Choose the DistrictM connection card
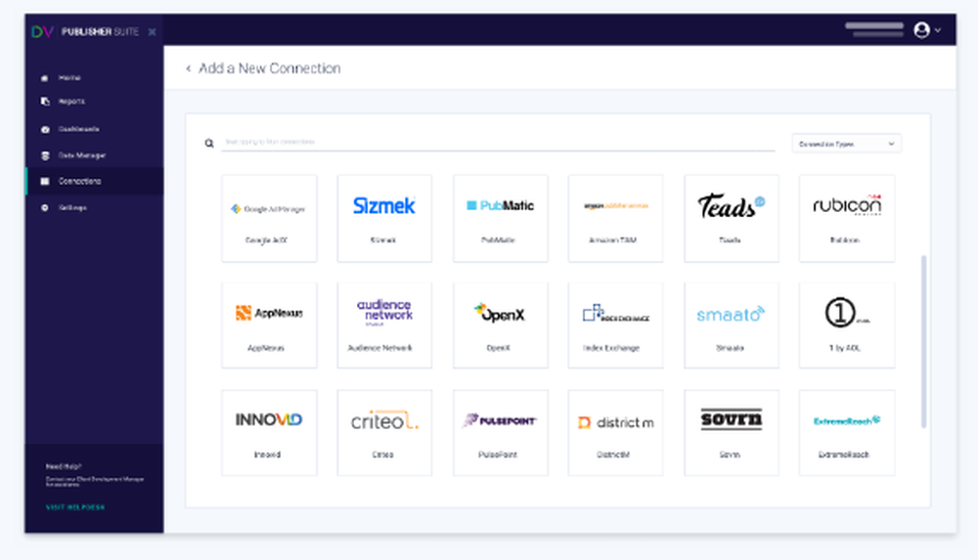This screenshot has width=978, height=560. point(615,433)
